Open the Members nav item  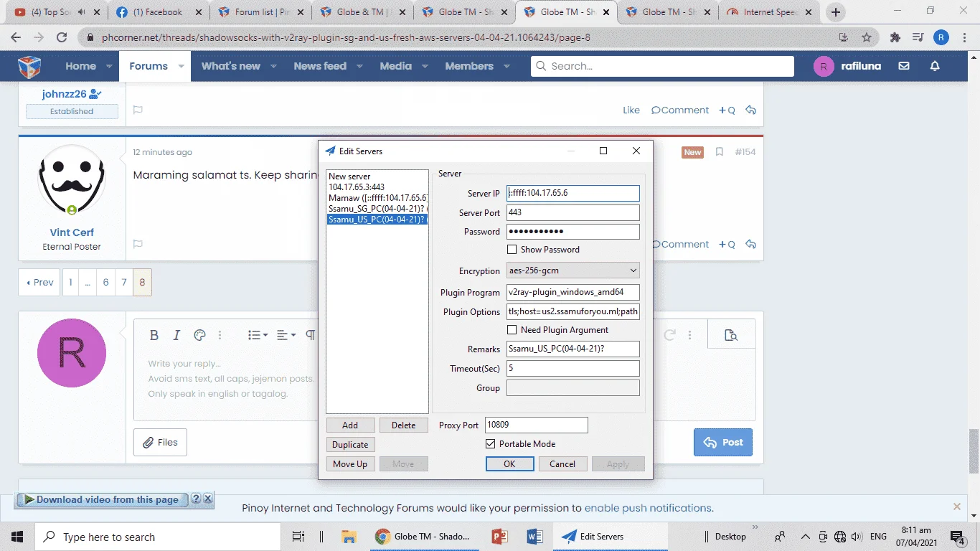[x=469, y=66]
